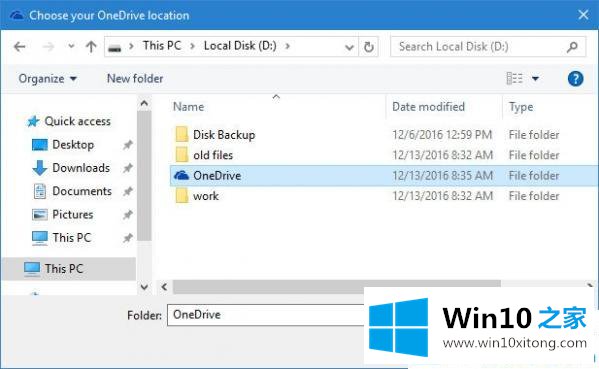Click the file list horizontal scrollbar thumb
The width and height of the screenshot is (599, 369).
coord(336,287)
